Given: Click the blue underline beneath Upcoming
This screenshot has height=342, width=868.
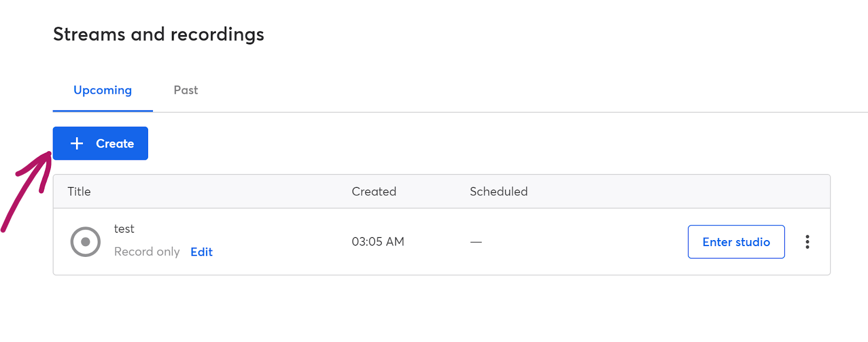Looking at the screenshot, I should pyautogui.click(x=103, y=111).
